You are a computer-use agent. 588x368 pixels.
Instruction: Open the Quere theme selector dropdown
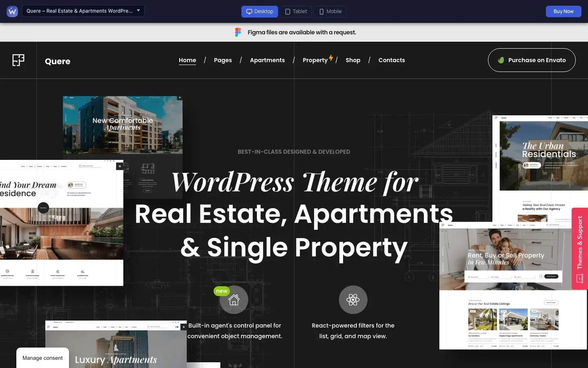83,11
